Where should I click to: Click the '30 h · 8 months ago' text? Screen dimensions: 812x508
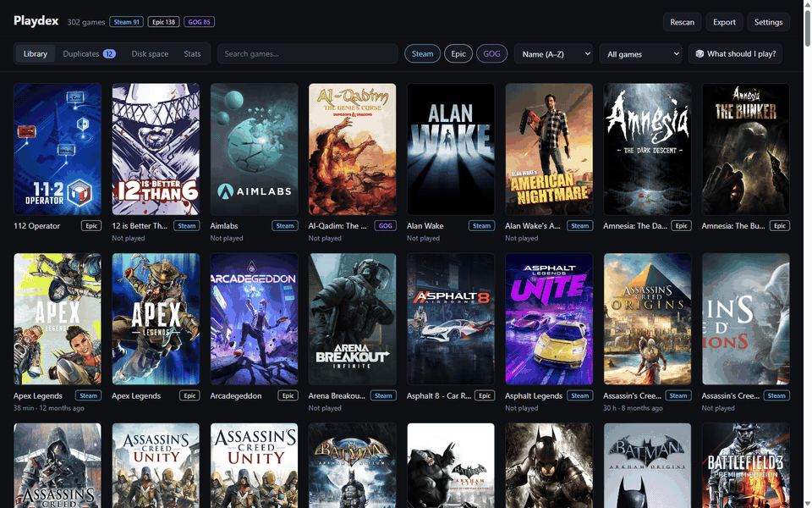coord(633,408)
